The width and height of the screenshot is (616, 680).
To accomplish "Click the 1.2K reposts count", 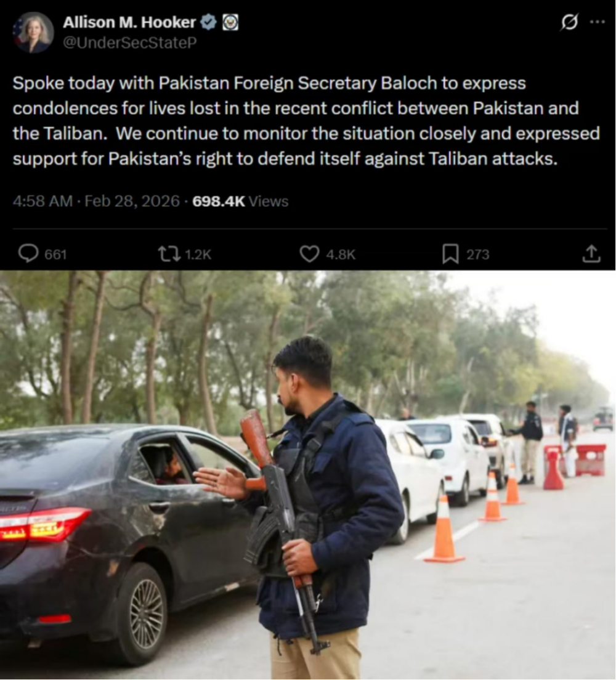I will coord(198,254).
